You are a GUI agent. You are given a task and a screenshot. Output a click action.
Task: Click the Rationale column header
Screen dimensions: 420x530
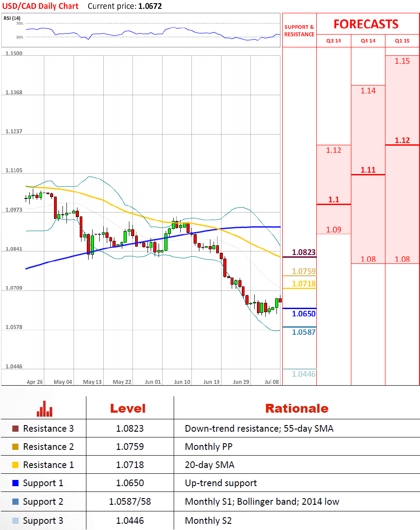pyautogui.click(x=296, y=408)
